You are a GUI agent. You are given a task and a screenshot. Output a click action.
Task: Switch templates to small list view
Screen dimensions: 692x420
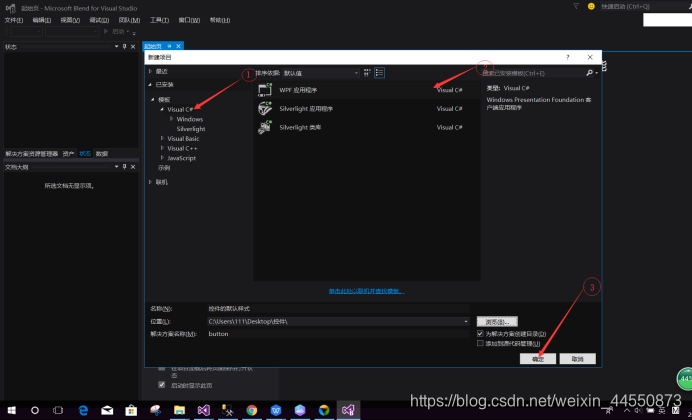(x=379, y=73)
